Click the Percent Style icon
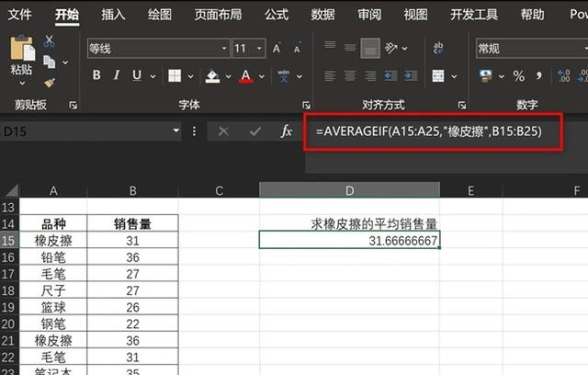588x375 pixels. coord(518,75)
